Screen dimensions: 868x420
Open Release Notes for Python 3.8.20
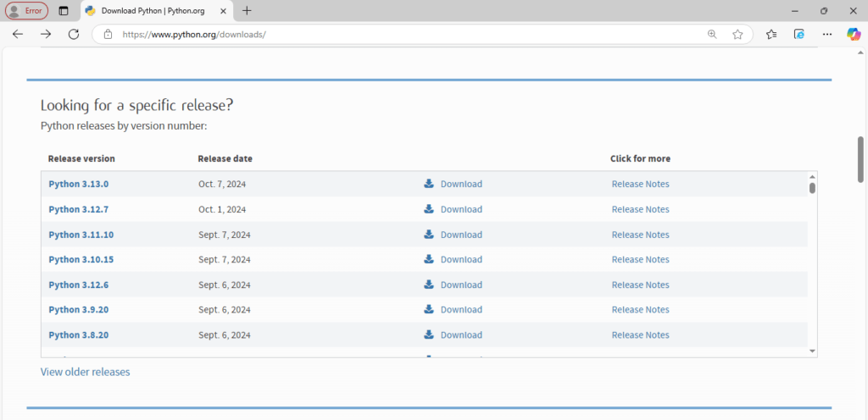point(641,334)
